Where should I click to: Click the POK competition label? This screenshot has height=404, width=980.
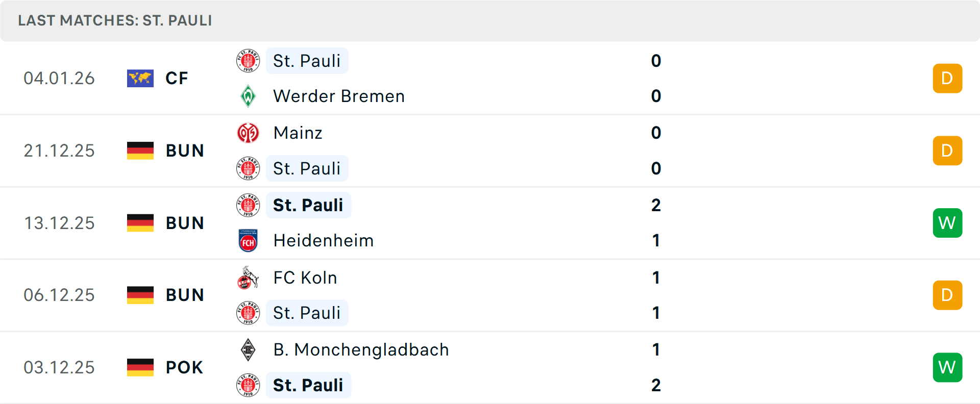pyautogui.click(x=184, y=367)
